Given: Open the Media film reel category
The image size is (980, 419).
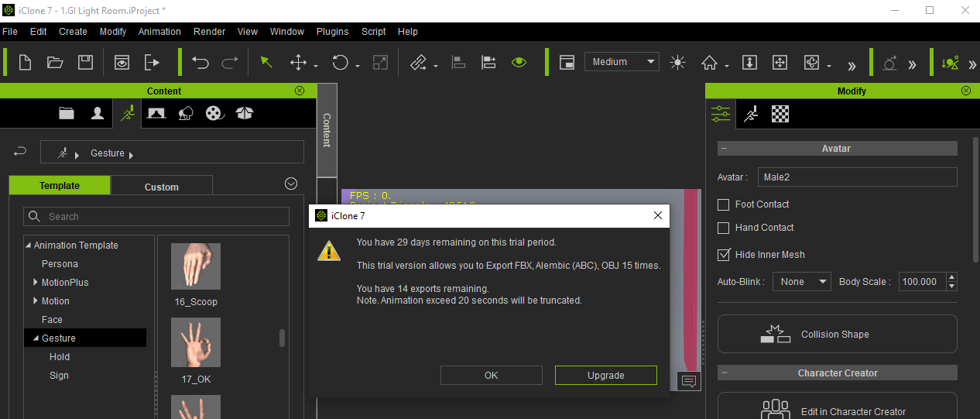Looking at the screenshot, I should tap(214, 113).
